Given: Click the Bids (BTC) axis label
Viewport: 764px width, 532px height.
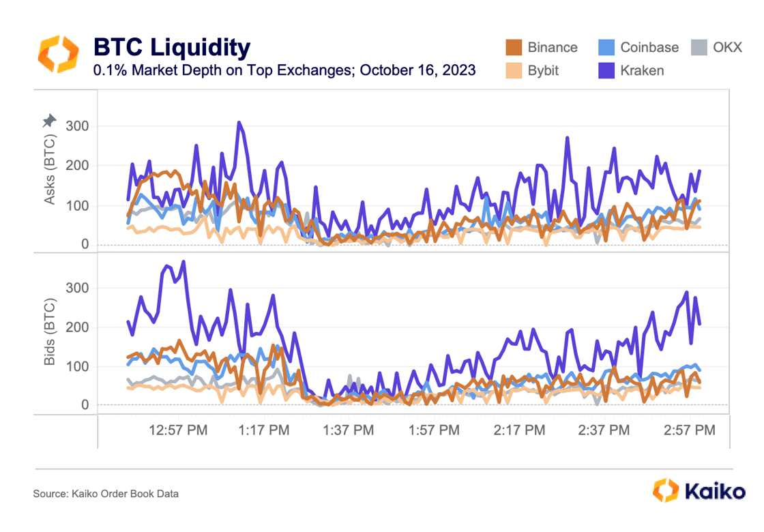Looking at the screenshot, I should [x=50, y=331].
